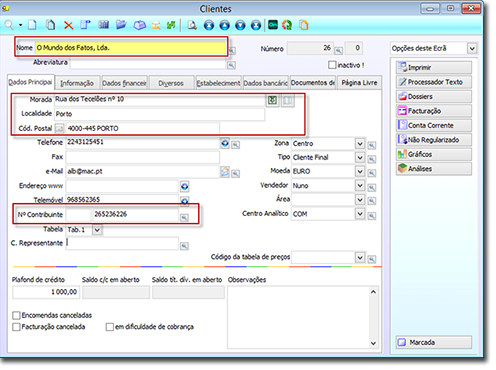This screenshot has height=370, width=496.
Task: Expand the Centro Analítico dropdown showing COM
Action: (360, 214)
